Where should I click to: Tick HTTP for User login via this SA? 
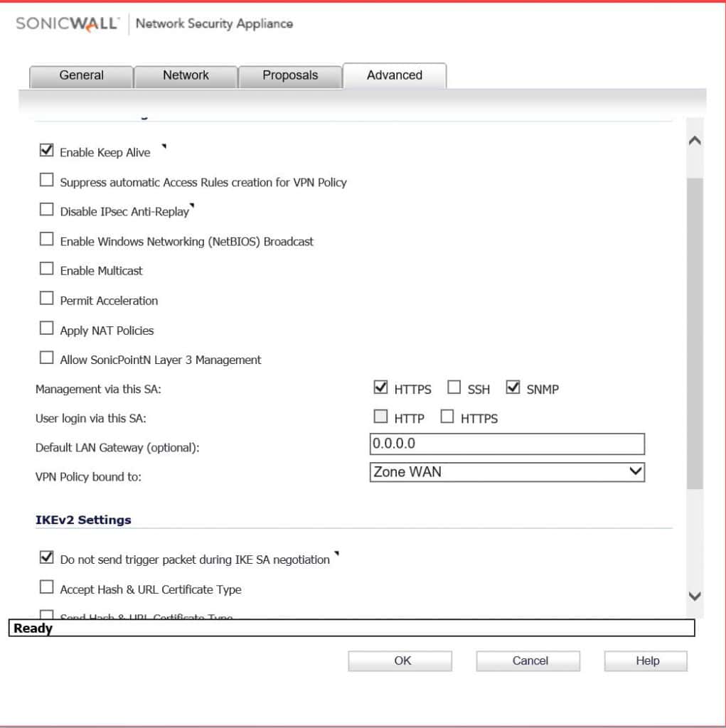380,417
